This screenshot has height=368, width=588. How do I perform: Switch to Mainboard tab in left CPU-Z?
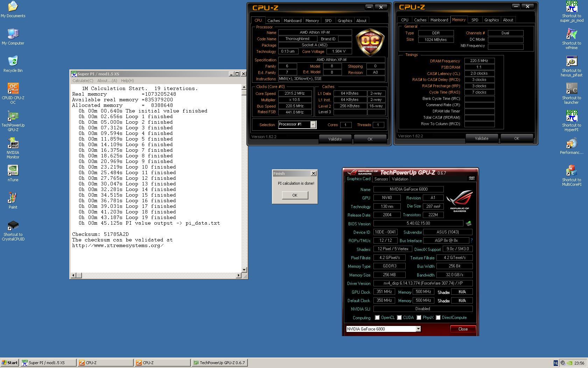pyautogui.click(x=293, y=21)
